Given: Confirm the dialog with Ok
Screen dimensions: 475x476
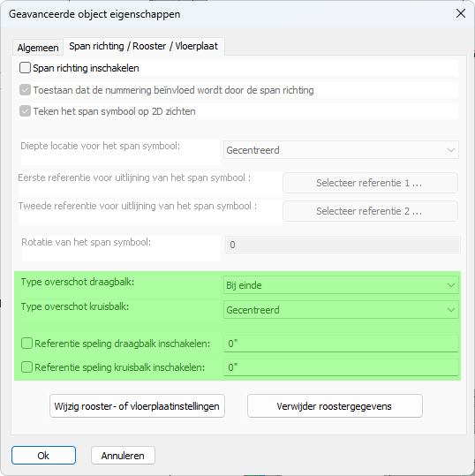Looking at the screenshot, I should click(x=44, y=456).
